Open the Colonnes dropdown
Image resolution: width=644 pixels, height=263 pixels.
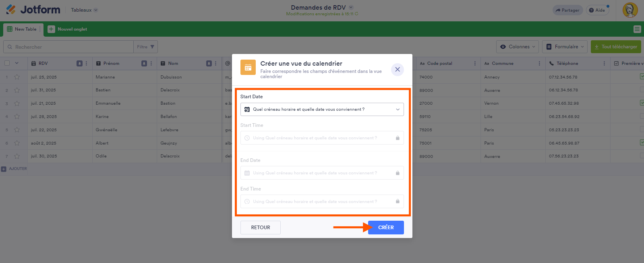tap(518, 47)
